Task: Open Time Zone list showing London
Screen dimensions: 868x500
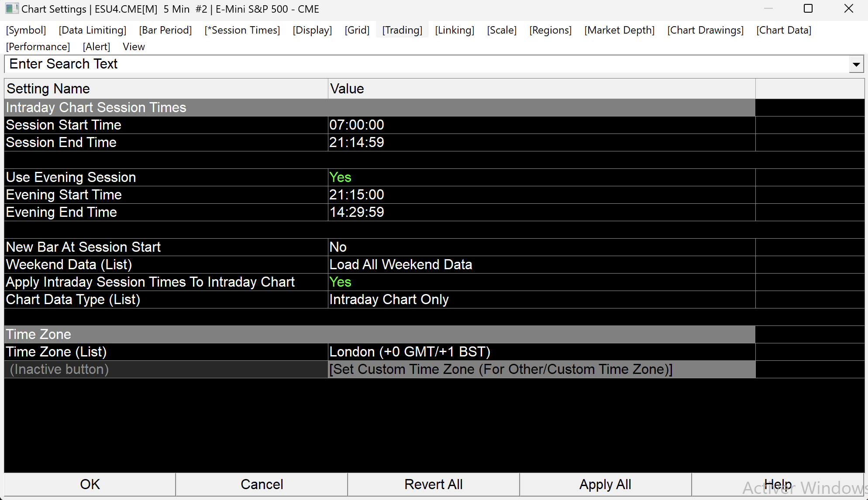Action: click(x=410, y=352)
